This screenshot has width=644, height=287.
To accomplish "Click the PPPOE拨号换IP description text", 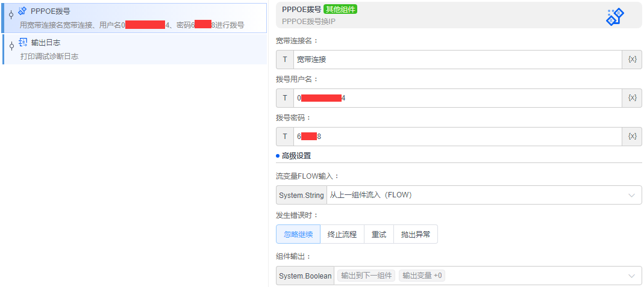I will [x=309, y=21].
